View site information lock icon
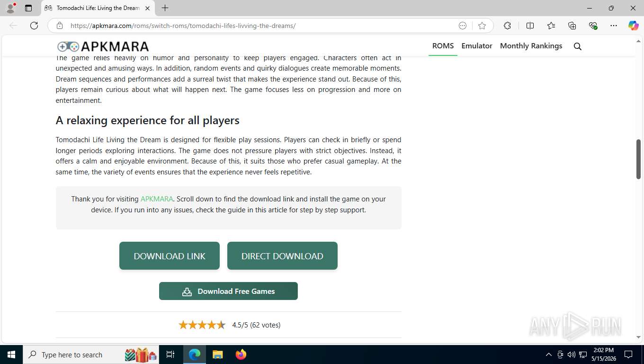The height and width of the screenshot is (364, 644). (60, 26)
